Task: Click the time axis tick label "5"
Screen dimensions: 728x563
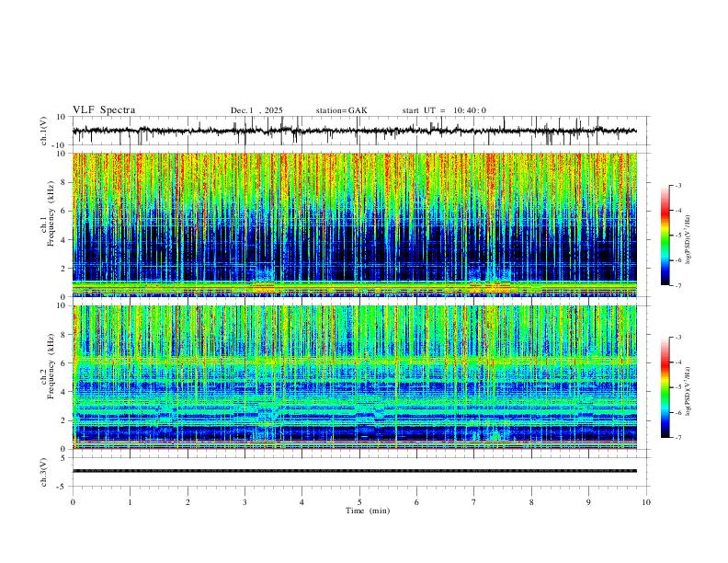Action: (359, 502)
